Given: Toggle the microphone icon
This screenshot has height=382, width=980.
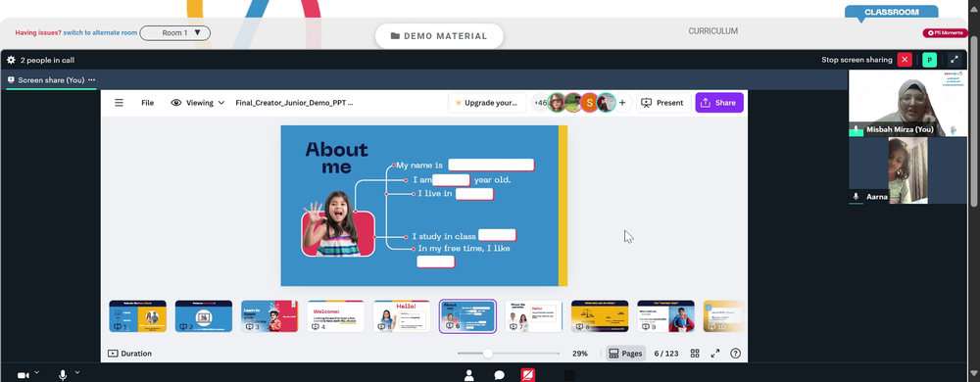Looking at the screenshot, I should point(63,375).
